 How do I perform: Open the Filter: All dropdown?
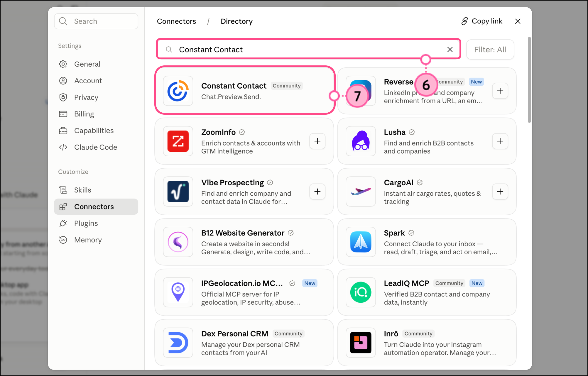tap(490, 50)
